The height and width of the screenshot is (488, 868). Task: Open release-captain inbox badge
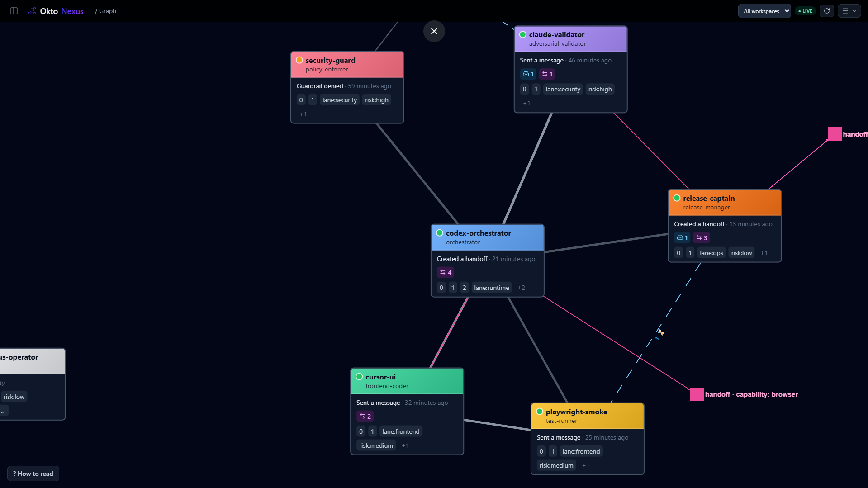tap(682, 238)
